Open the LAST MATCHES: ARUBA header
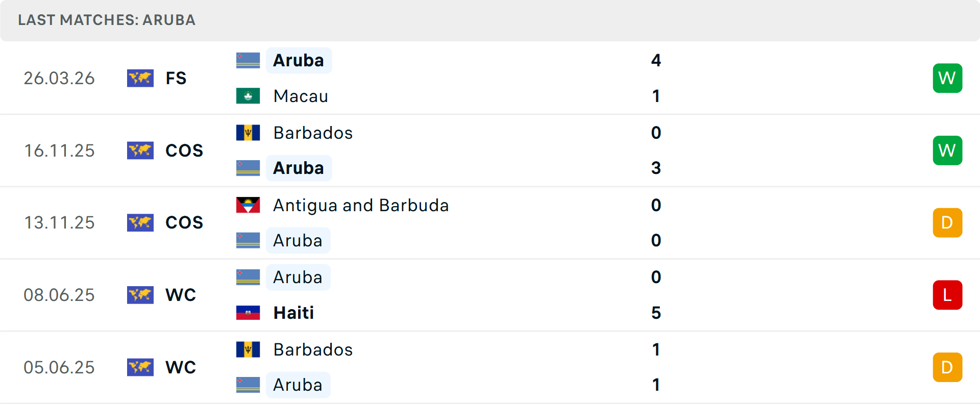 coord(107,20)
